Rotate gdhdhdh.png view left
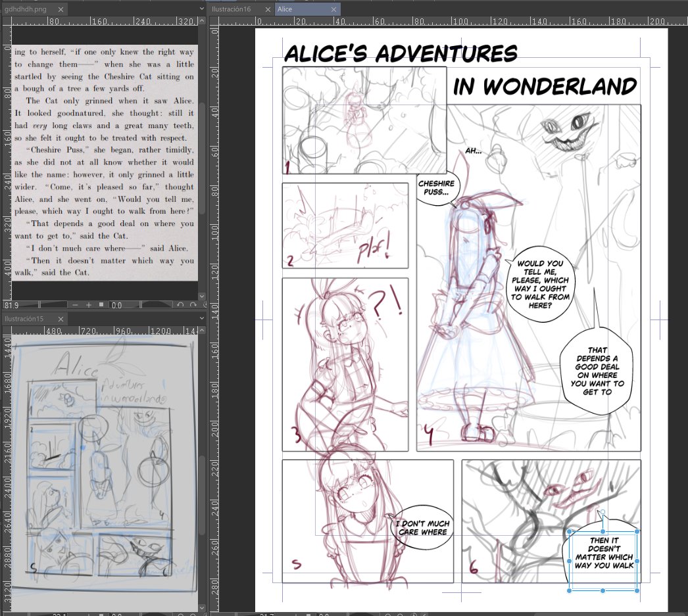The image size is (688, 616). 180,304
